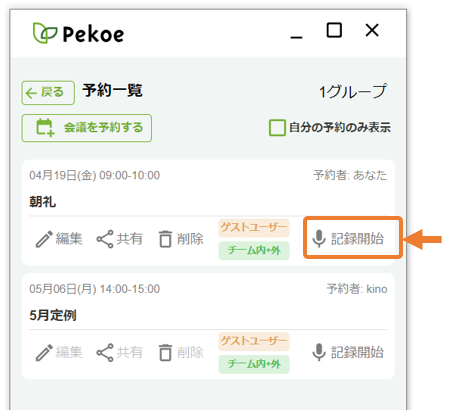450x410 pixels.
Task: Click ゲストユーザー tag on 5月定例 card
Action: pyautogui.click(x=254, y=341)
